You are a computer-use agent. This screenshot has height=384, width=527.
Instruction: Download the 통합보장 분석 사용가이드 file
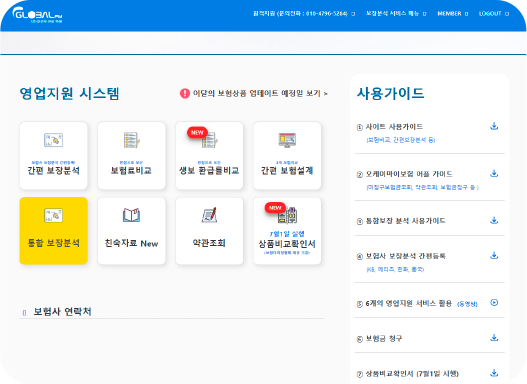coord(494,220)
